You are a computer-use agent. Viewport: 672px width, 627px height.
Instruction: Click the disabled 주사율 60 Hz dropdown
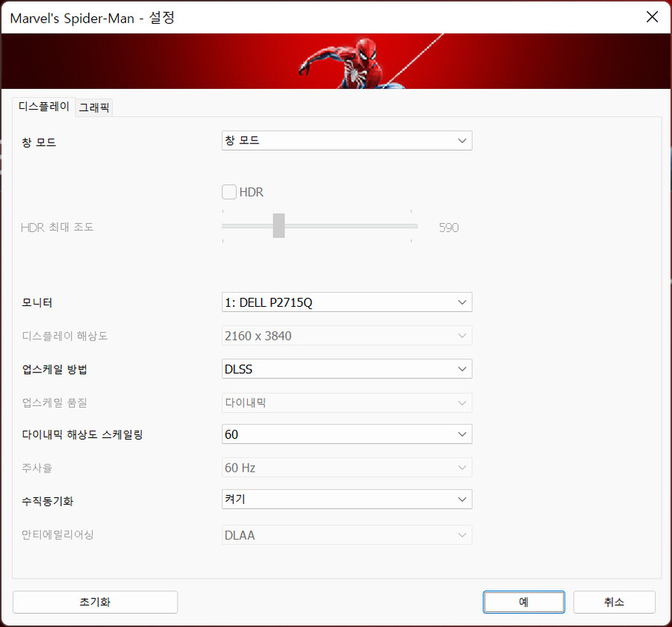(x=346, y=467)
